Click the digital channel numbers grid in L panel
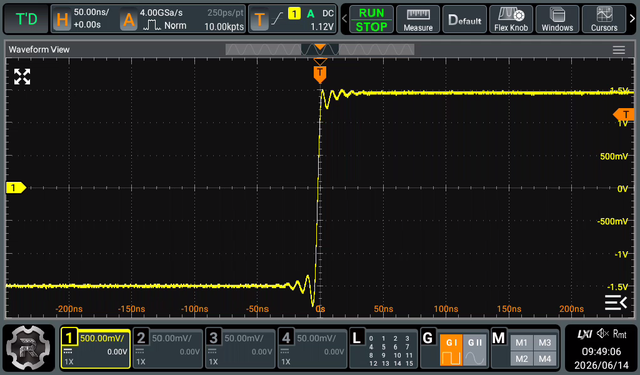Screen dimensions: 640x375 click(391, 351)
